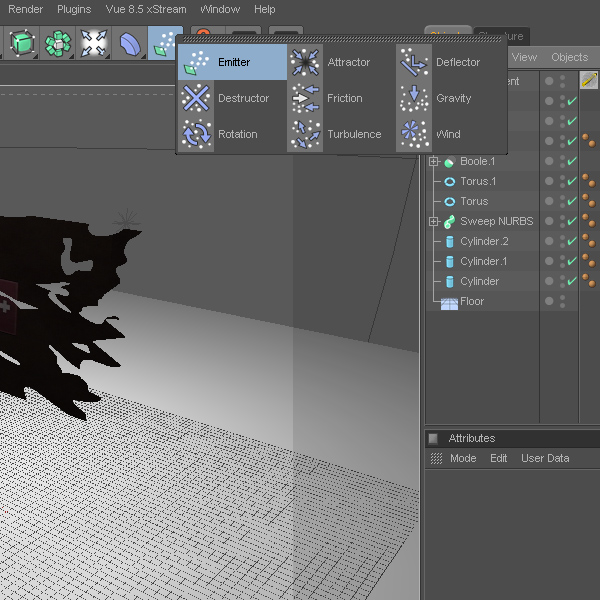Disable Cylinder.1 green checkmark
Screen dimensions: 600x600
[572, 261]
